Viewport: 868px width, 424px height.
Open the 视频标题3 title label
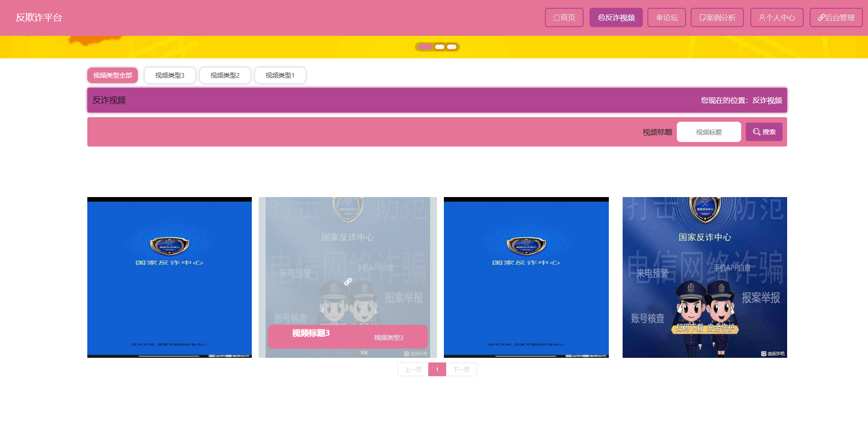(311, 333)
